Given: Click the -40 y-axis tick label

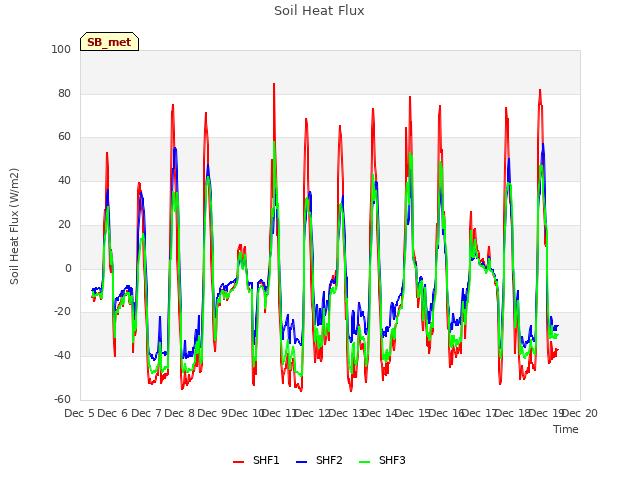Looking at the screenshot, I should 62,356.
